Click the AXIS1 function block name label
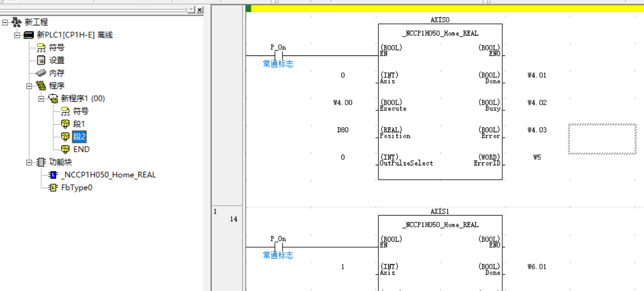The width and height of the screenshot is (644, 291). (440, 212)
